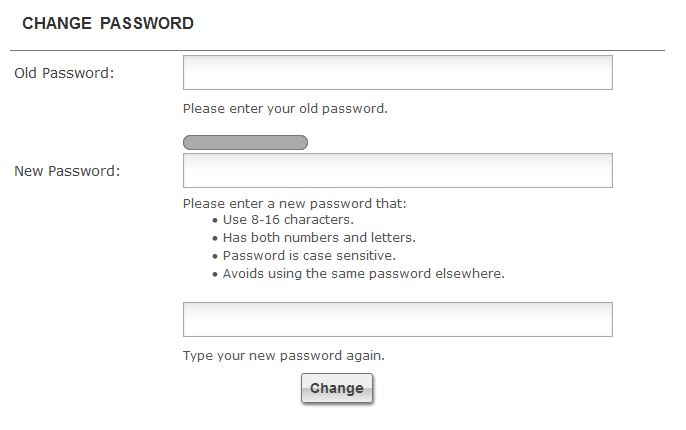
Task: Focus the New Password text box
Action: (397, 171)
